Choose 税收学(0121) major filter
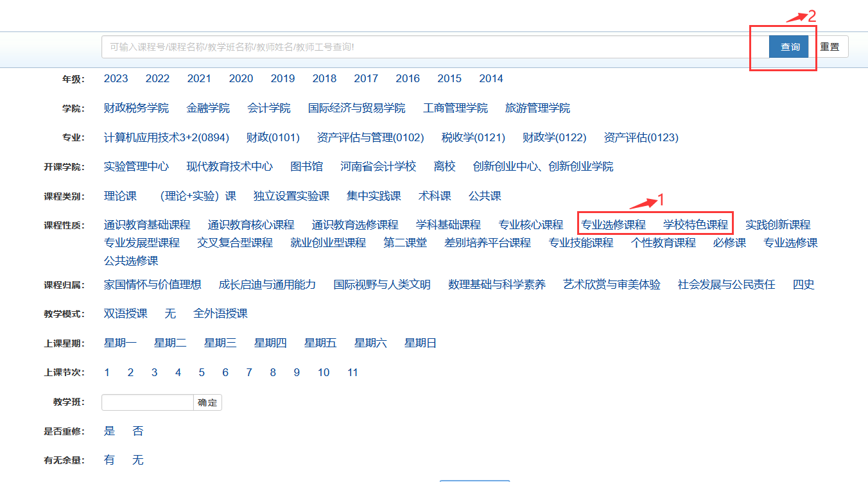Image resolution: width=868 pixels, height=482 pixels. coord(473,138)
